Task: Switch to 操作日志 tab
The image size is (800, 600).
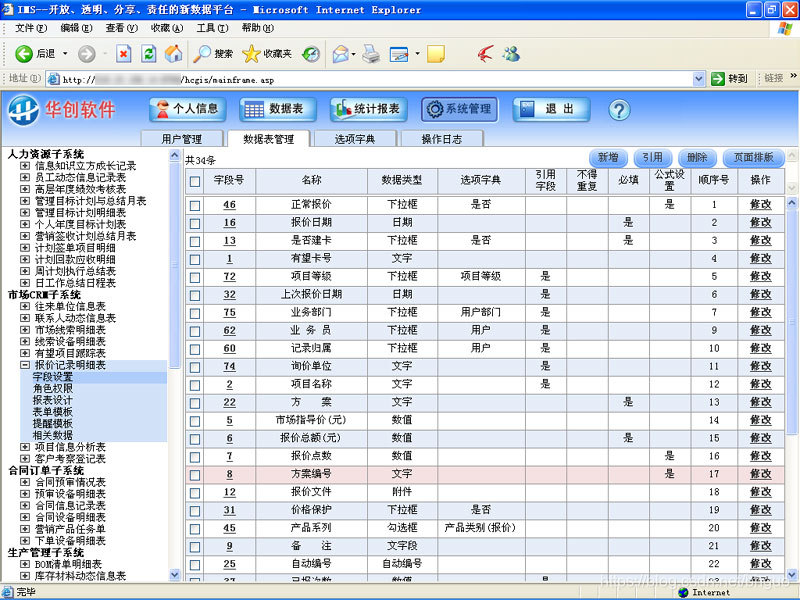Action: [x=442, y=139]
